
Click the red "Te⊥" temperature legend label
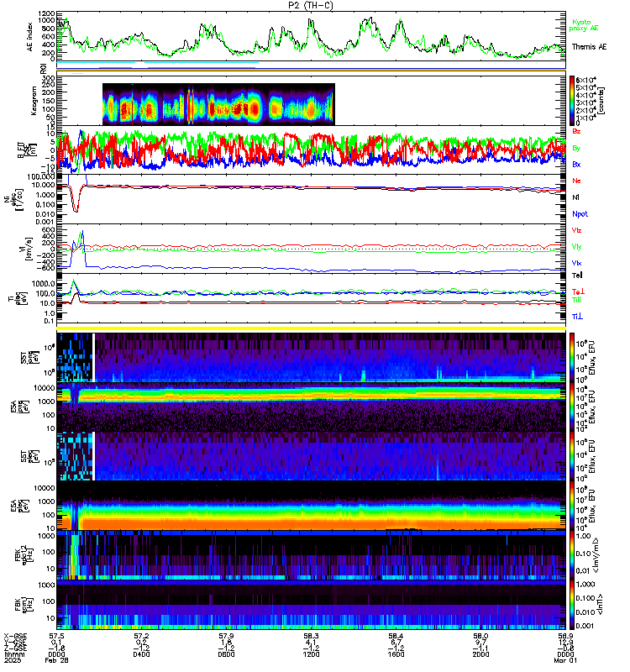point(578,291)
